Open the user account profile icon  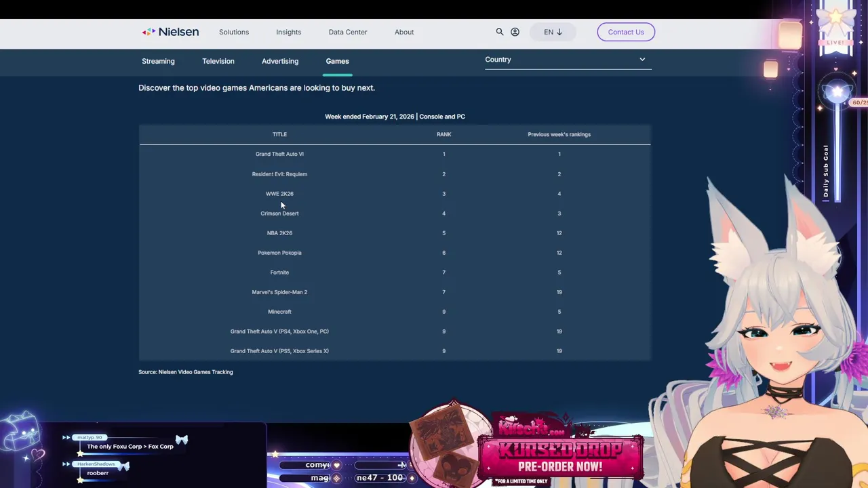[515, 32]
